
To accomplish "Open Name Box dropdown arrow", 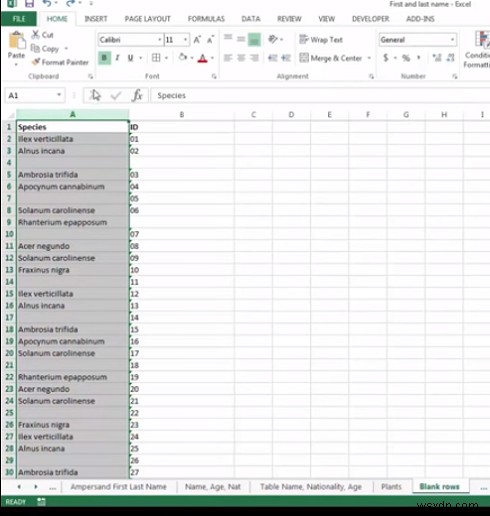I will pos(59,95).
